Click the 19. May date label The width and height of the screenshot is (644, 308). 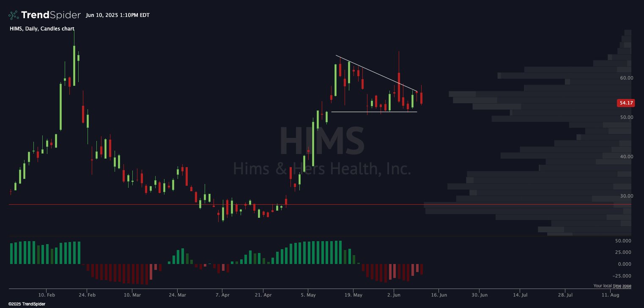pos(354,294)
